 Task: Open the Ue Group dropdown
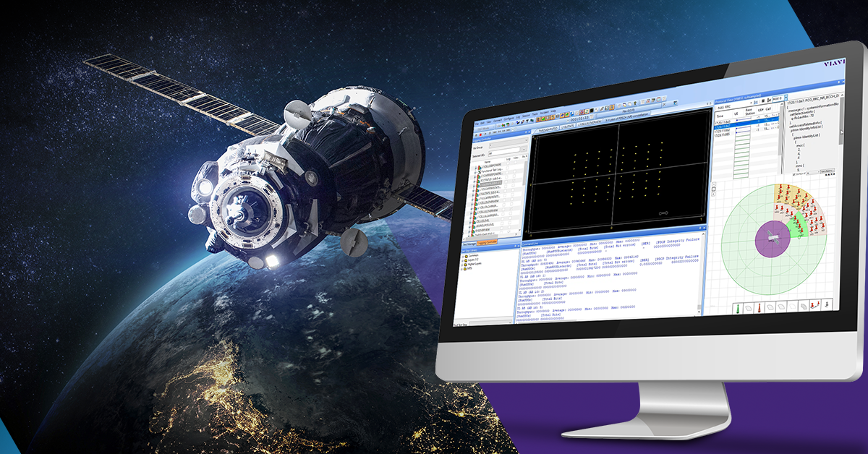508,142
